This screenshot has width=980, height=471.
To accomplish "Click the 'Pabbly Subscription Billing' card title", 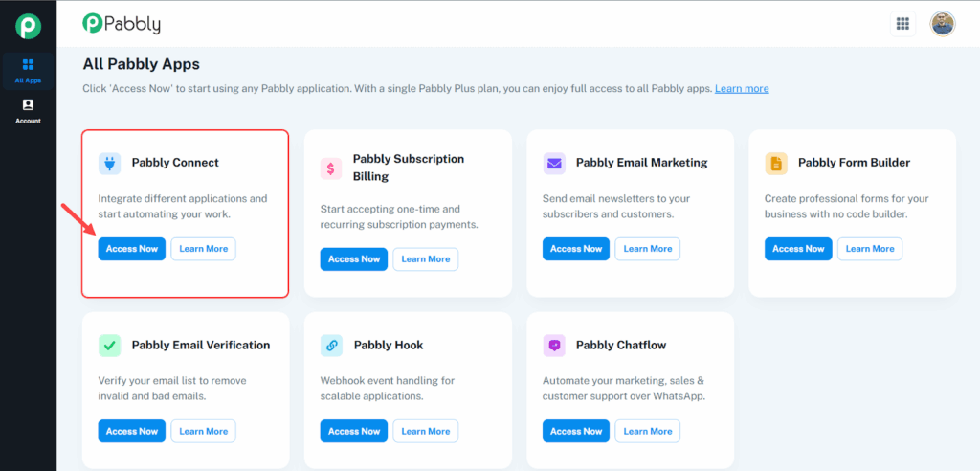I will (409, 168).
